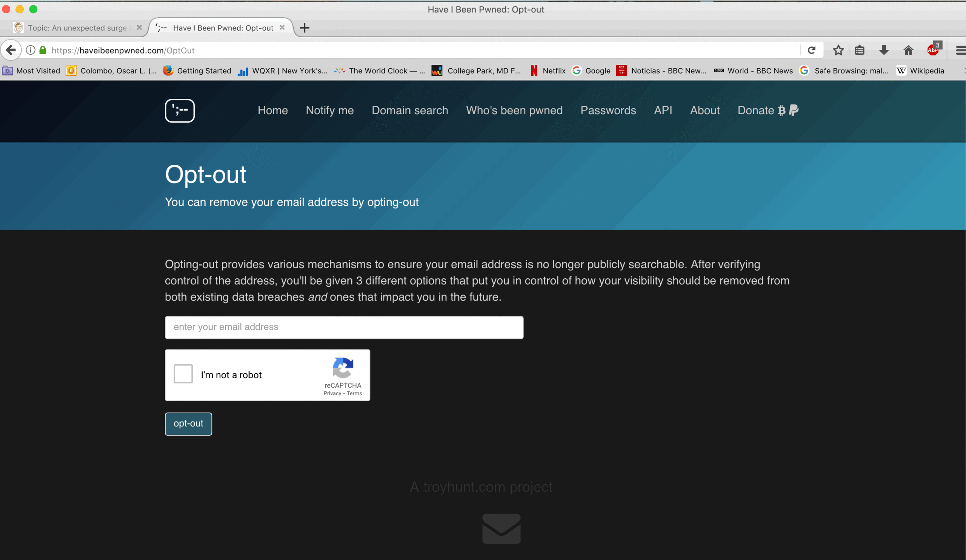Go to the browser home page

(x=908, y=50)
